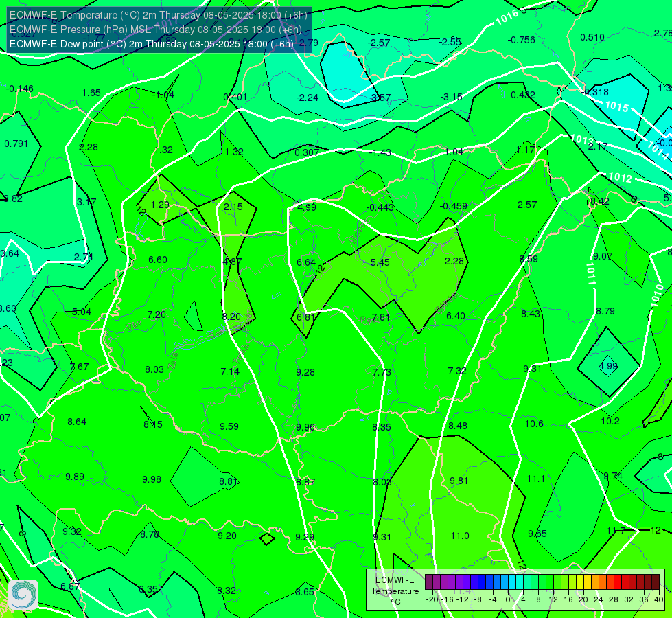Click the dew point value 7.32
Screen dimensions: 672x618
point(457,371)
